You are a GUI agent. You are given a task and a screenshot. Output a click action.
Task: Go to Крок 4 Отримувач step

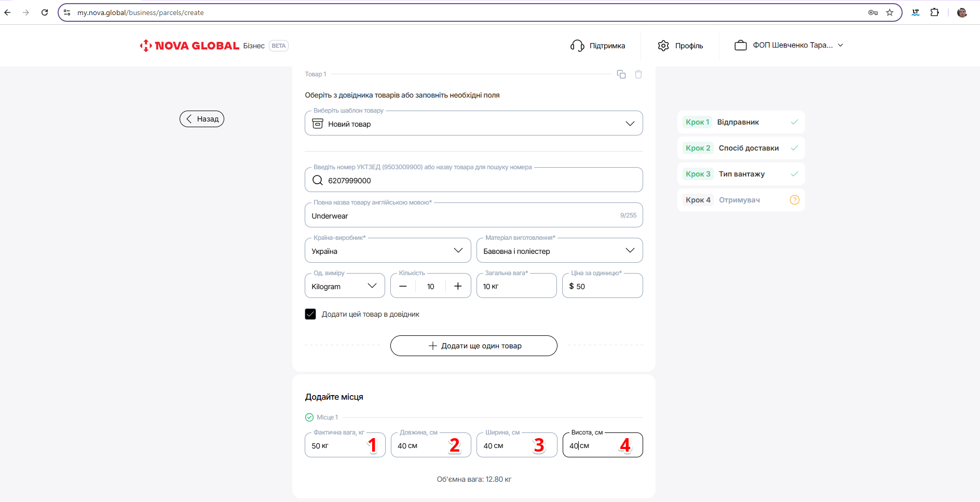(x=740, y=200)
